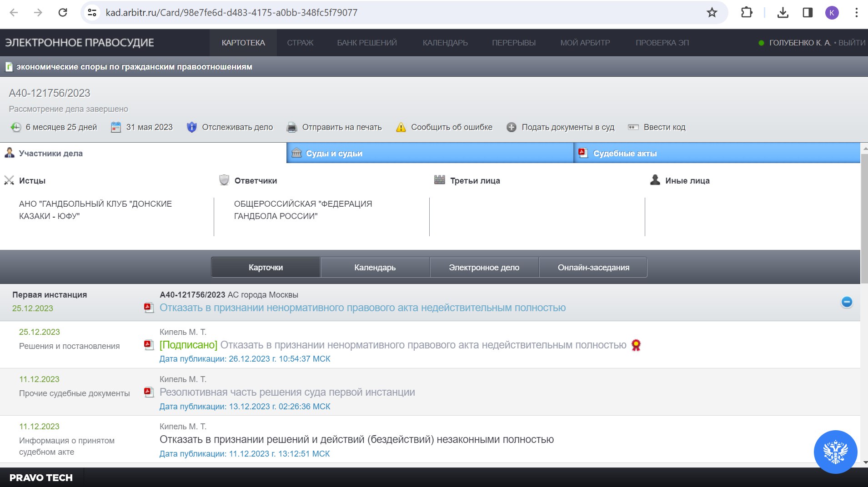Screen dimensions: 868x487
Task: Click the shield icon to track the case
Action: click(x=192, y=127)
